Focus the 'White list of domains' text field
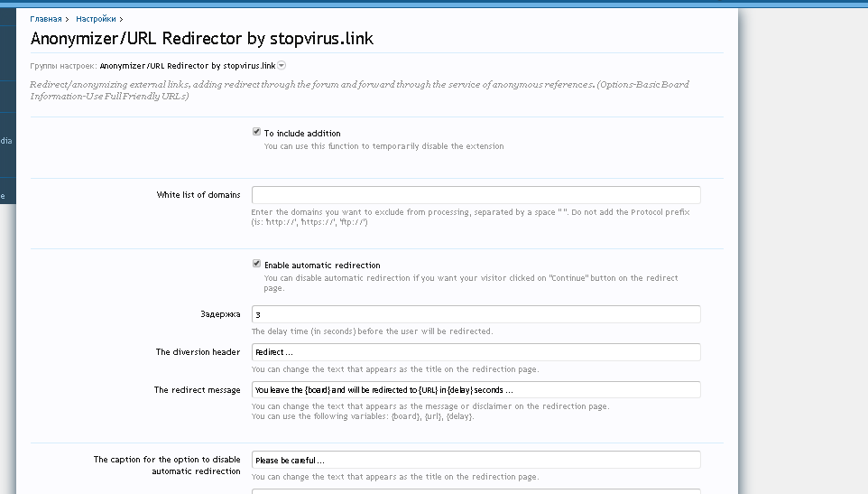868x494 pixels. pyautogui.click(x=476, y=195)
